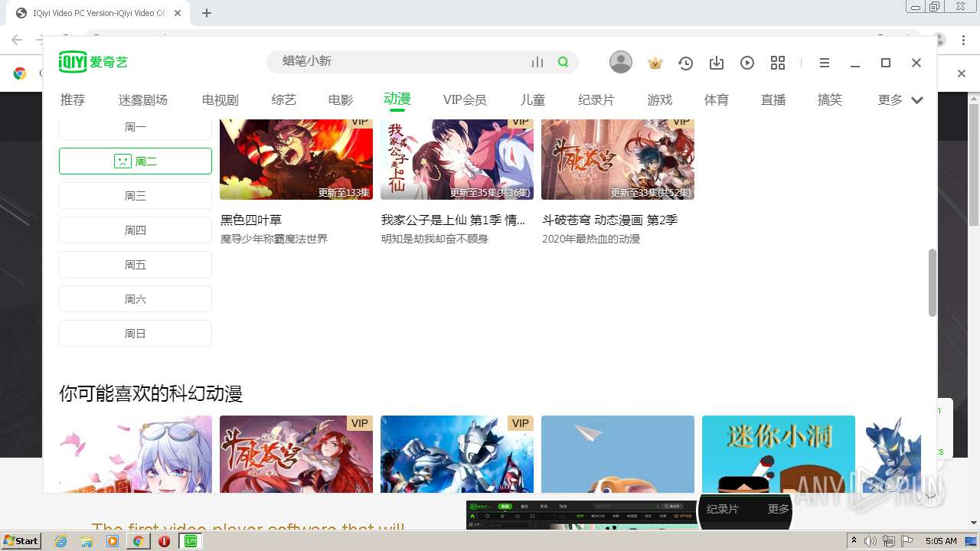The image size is (980, 551).
Task: Click the volume icon in system tray
Action: click(872, 541)
